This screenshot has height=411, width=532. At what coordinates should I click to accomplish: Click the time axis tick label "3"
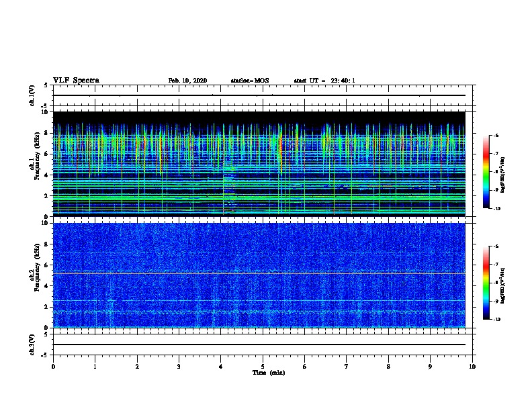[x=179, y=367]
